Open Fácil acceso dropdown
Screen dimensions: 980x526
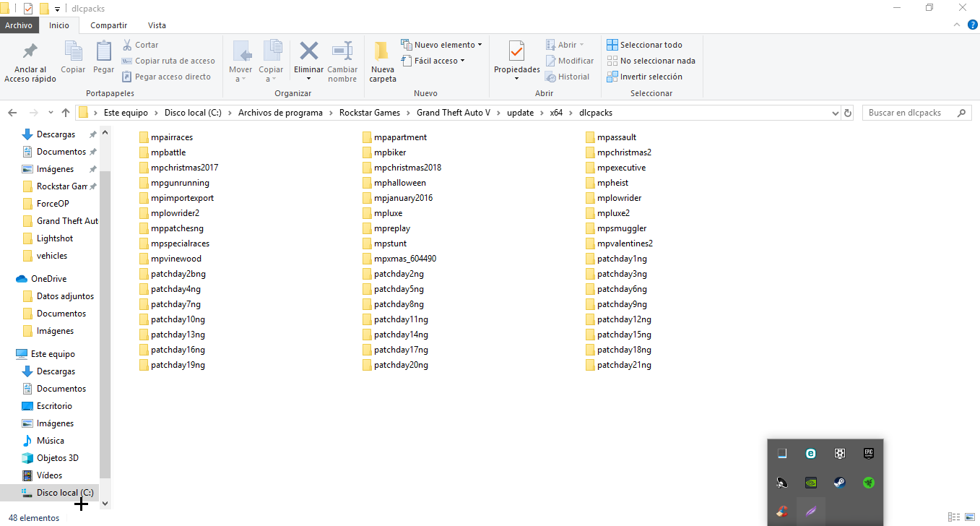pyautogui.click(x=432, y=61)
